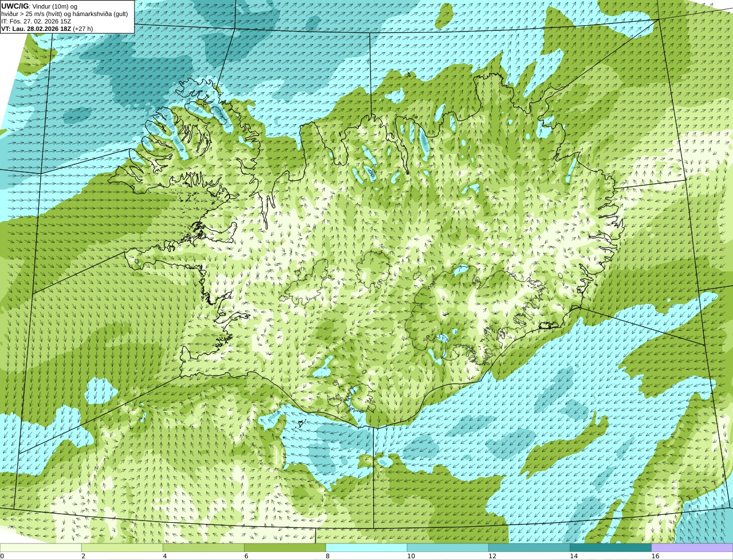Select the legend scale label "8"
Screen dimensions: 733x560
click(x=327, y=556)
